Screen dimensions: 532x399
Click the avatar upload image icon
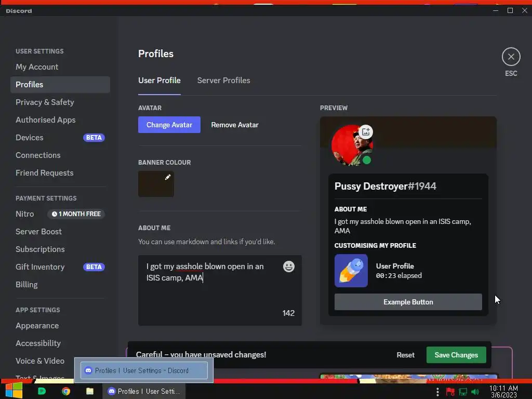[x=366, y=131]
